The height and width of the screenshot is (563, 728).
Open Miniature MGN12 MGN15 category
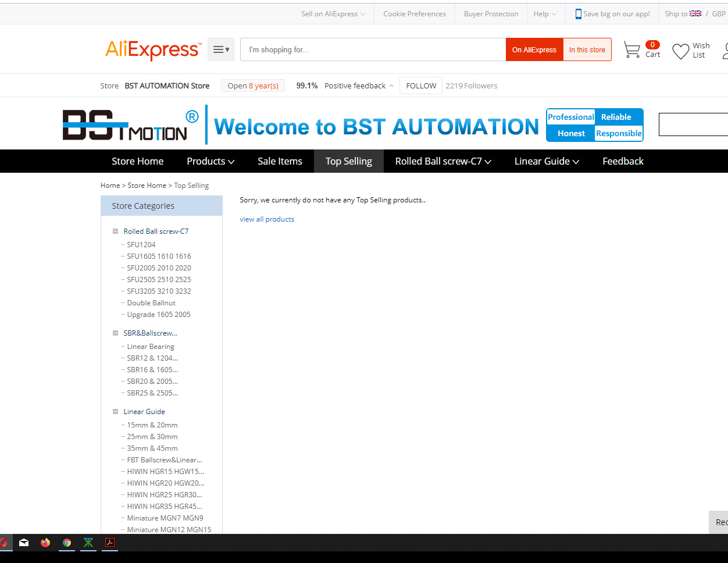coord(169,530)
